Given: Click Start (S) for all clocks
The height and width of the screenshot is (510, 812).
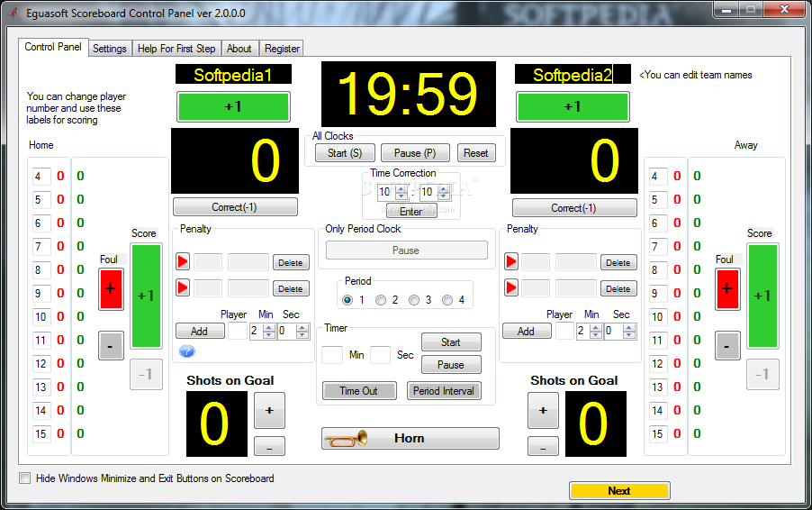Looking at the screenshot, I should point(345,153).
